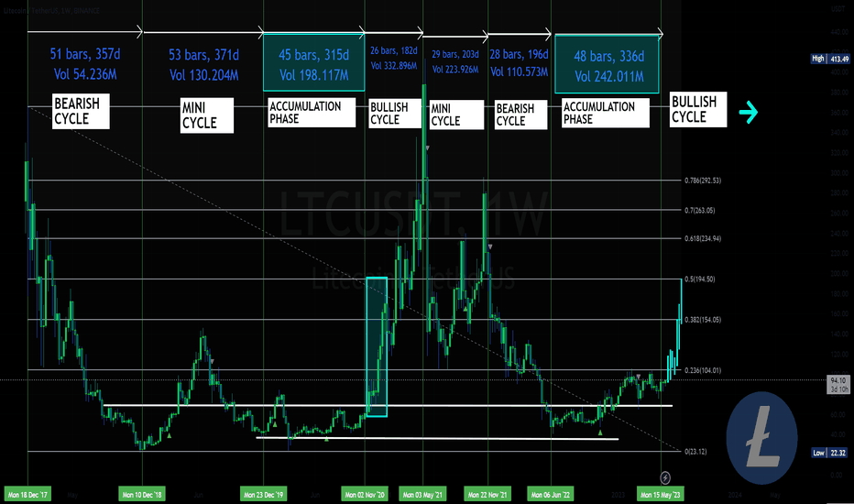
Task: Select the 0.786(292.53) Fibonacci level label
Action: tap(703, 181)
